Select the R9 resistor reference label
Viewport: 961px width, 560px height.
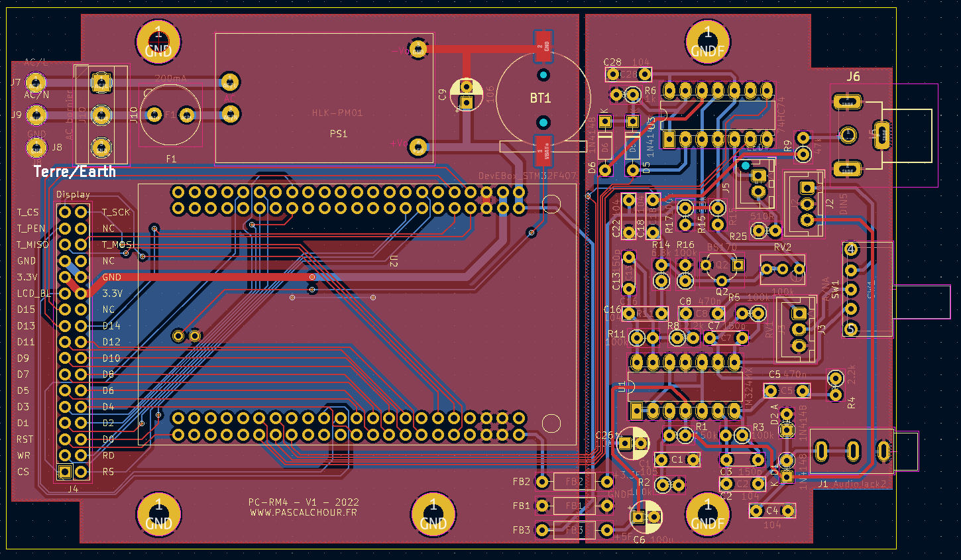tap(787, 146)
